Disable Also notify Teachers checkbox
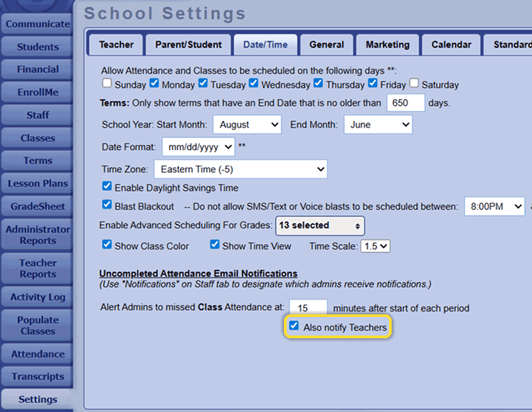The height and width of the screenshot is (412, 532). [294, 326]
